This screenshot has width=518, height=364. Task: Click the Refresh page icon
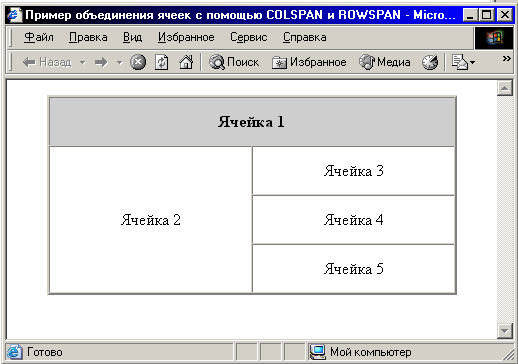point(161,62)
